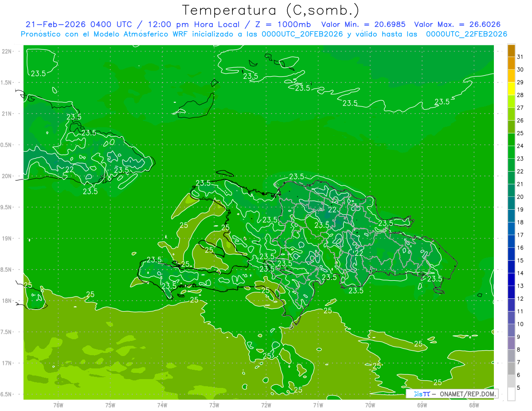
Task: Click the '20' label on the color scale
Action: (520, 197)
